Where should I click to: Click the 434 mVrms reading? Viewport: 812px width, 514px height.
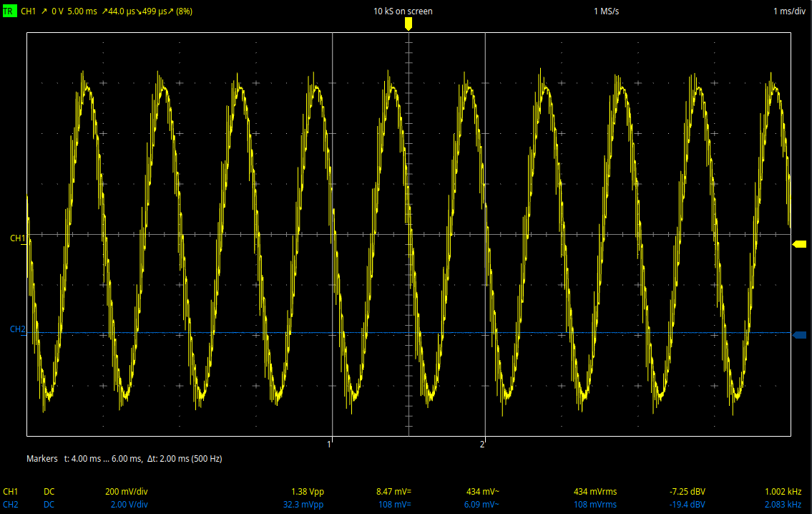595,492
